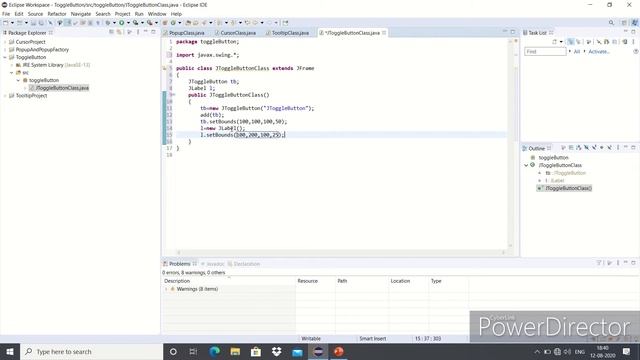Click the Find field in Task List

click(545, 51)
